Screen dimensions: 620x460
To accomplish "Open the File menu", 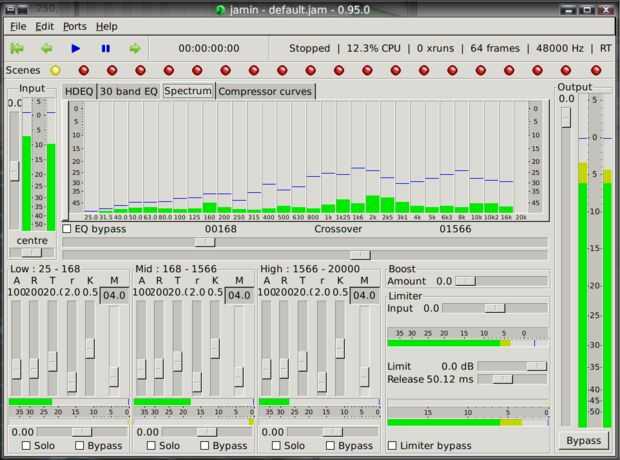I will pos(18,27).
